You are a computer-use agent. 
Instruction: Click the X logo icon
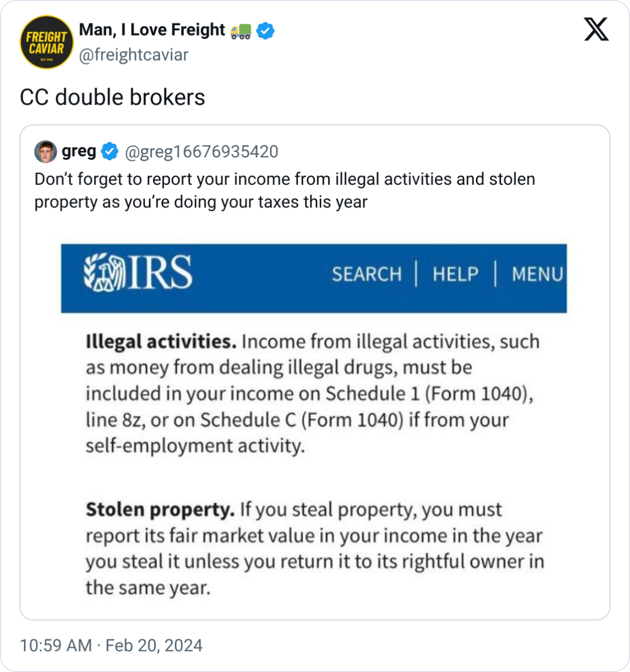(596, 29)
